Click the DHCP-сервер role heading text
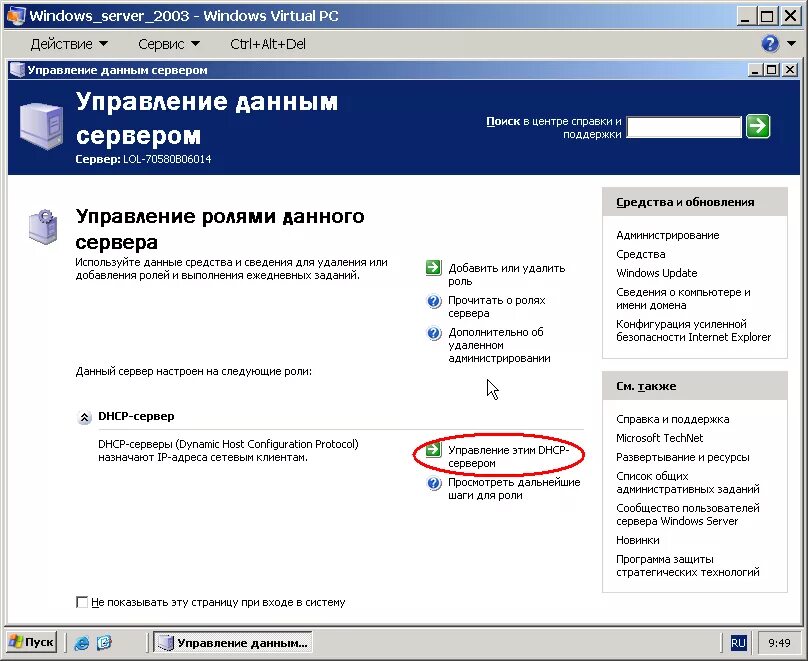This screenshot has height=661, width=808. 136,416
